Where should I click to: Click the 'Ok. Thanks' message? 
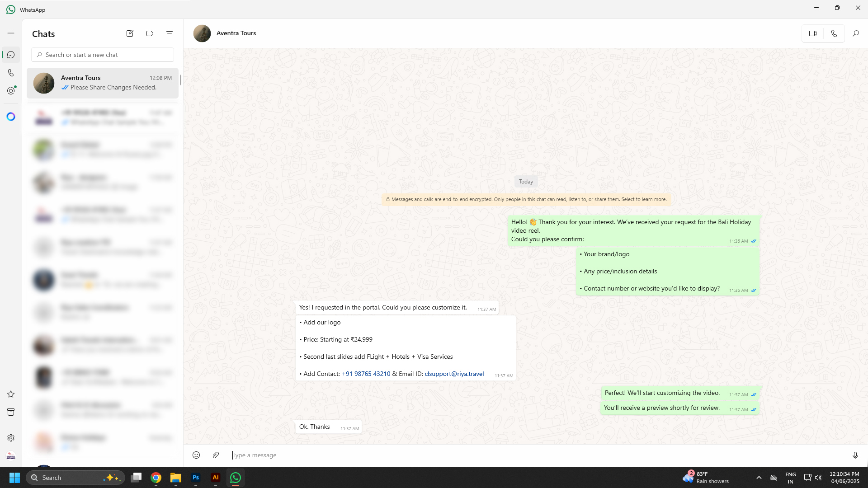point(328,427)
